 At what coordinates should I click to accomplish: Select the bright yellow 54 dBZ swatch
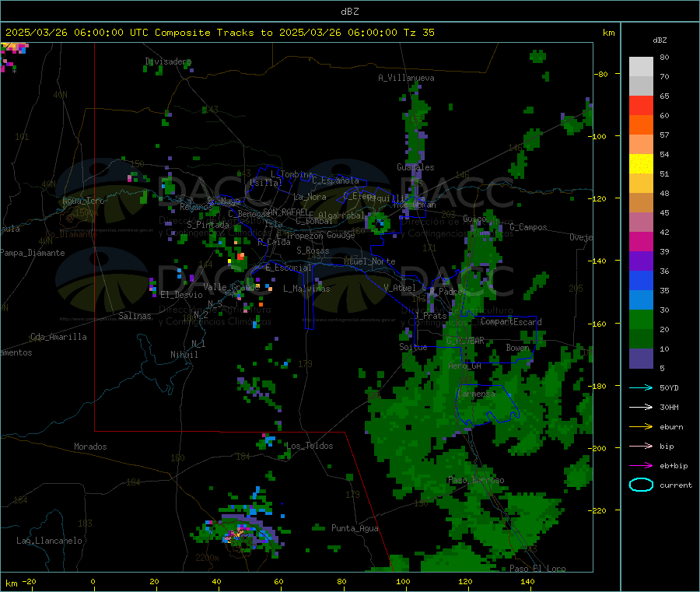[x=641, y=164]
